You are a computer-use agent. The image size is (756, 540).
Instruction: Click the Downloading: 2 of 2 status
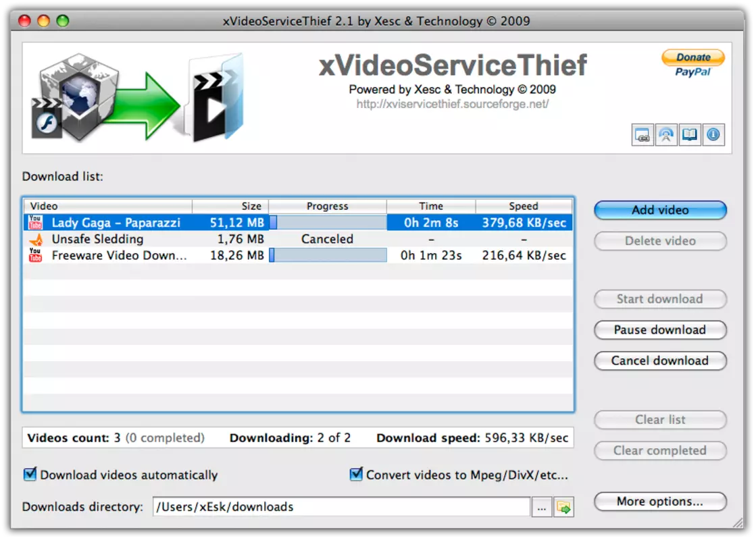tap(291, 438)
